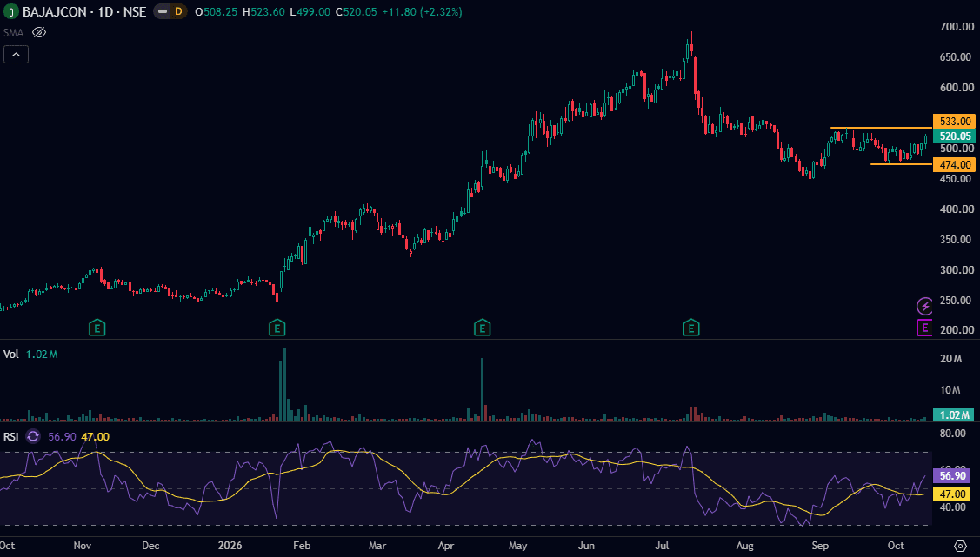
Task: Click the legend RSI value 56.90
Action: [x=62, y=436]
